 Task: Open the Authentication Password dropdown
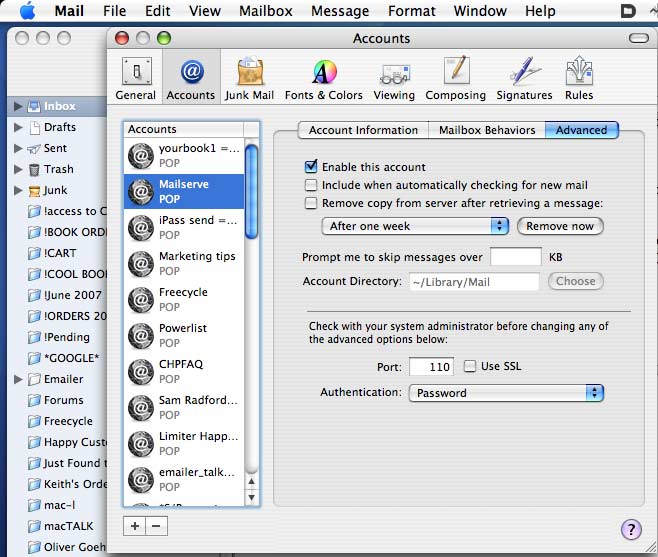[x=505, y=393]
